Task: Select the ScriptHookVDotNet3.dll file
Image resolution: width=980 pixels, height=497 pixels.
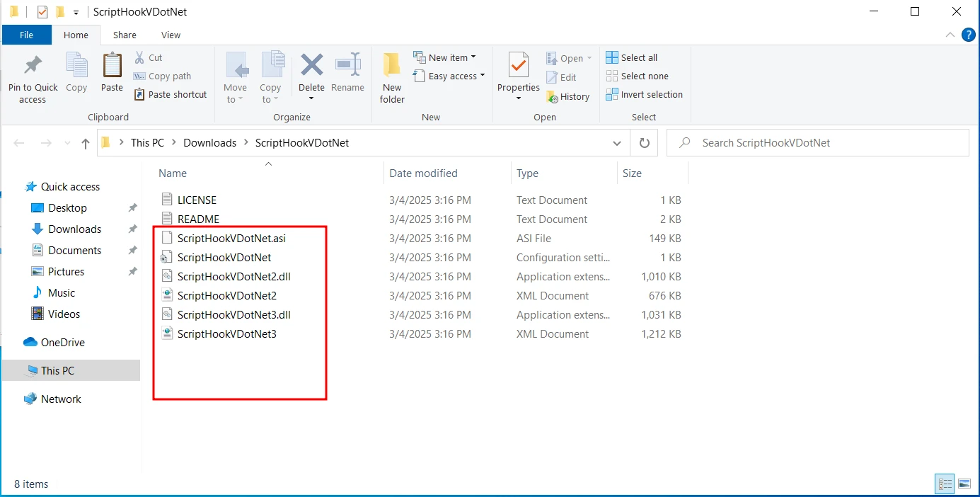Action: (x=234, y=315)
